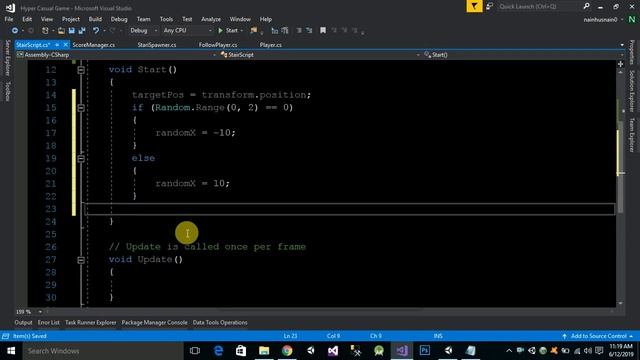Image resolution: width=640 pixels, height=360 pixels.
Task: Open the StairScript class navigation dropdown
Action: pos(320,55)
